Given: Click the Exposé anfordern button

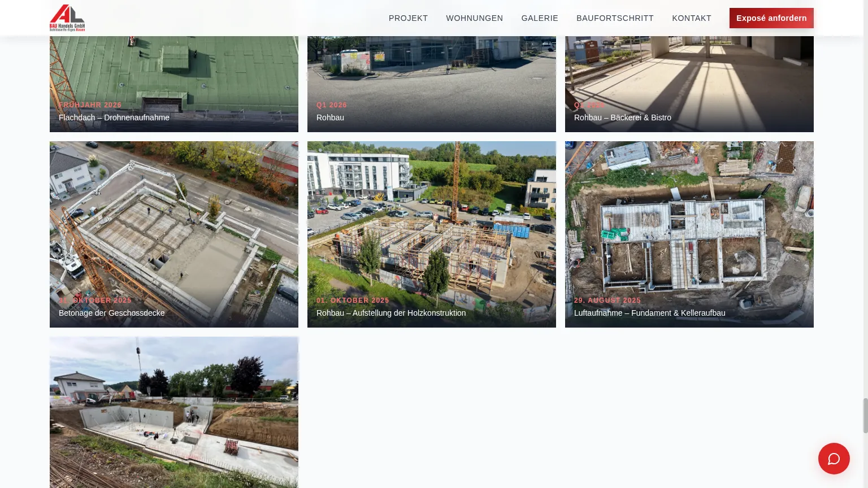Looking at the screenshot, I should click(x=771, y=18).
